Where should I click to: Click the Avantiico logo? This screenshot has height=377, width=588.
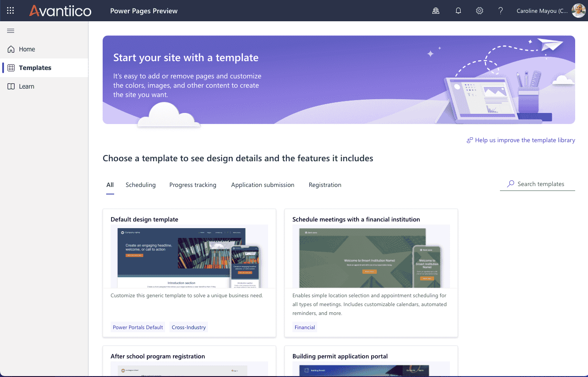coord(60,11)
